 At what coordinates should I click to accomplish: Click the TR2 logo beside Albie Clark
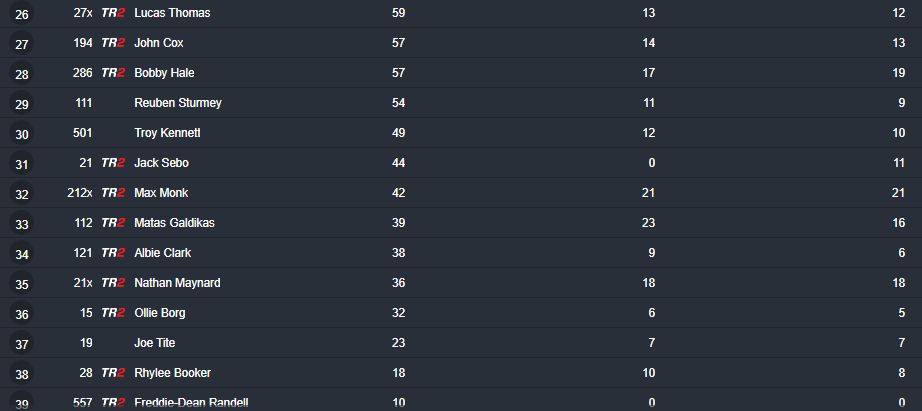113,253
